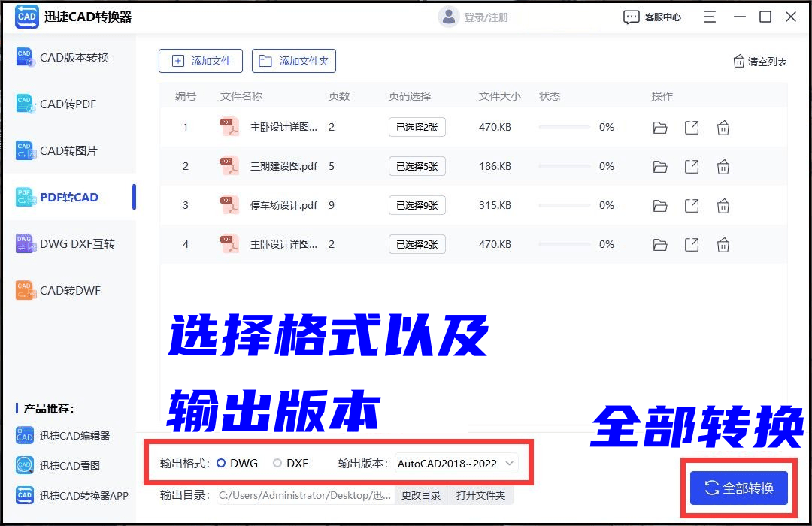Click progress bar of 停车场设计.pdf

564,205
